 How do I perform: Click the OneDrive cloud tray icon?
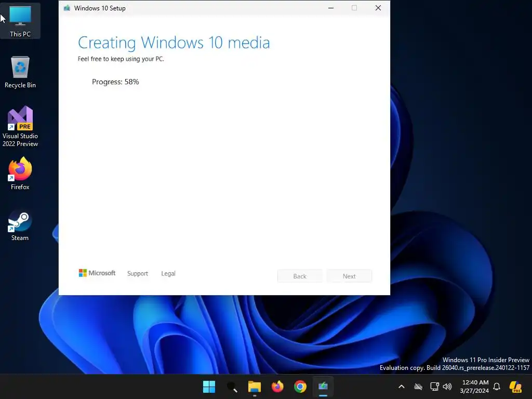(x=418, y=387)
